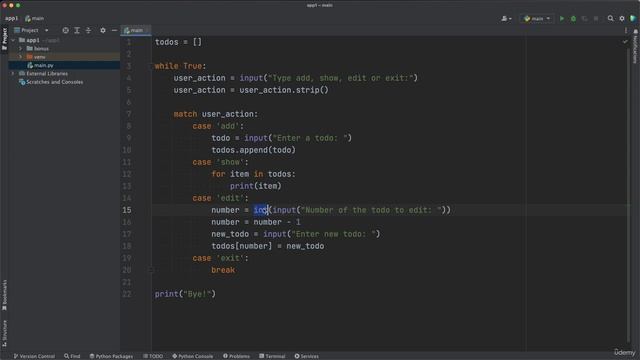Screen dimensions: 640x360
Task: Run the main configuration with the green play button
Action: pyautogui.click(x=562, y=18)
